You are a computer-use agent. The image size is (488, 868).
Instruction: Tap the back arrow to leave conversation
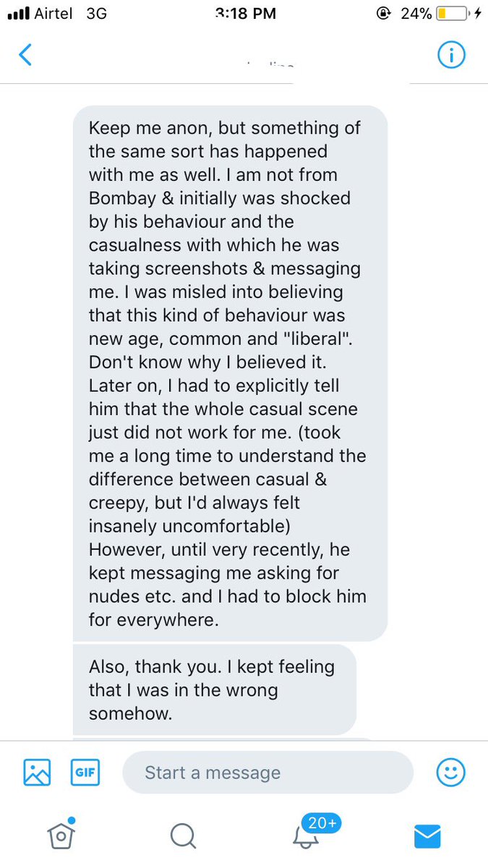(x=25, y=55)
